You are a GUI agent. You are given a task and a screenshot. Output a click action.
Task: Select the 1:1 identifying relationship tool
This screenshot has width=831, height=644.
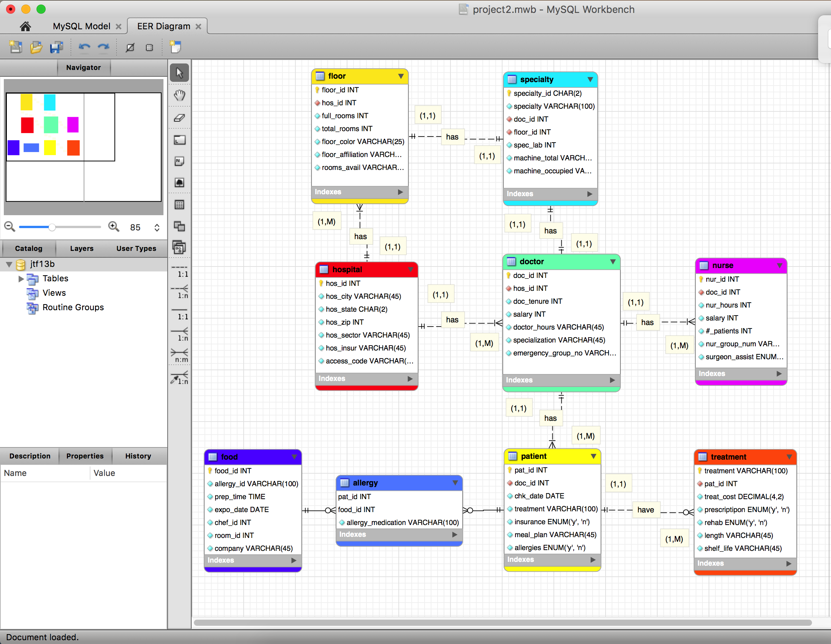(x=179, y=314)
